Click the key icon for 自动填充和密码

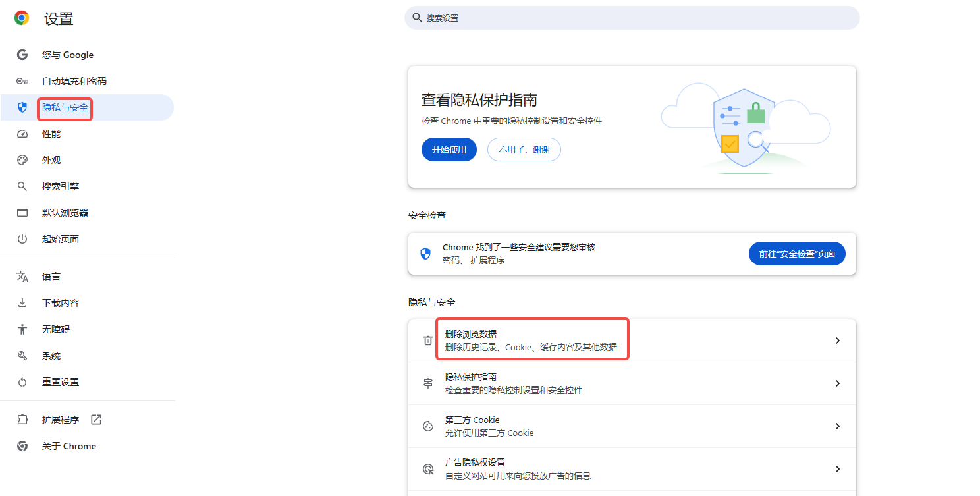pos(22,81)
